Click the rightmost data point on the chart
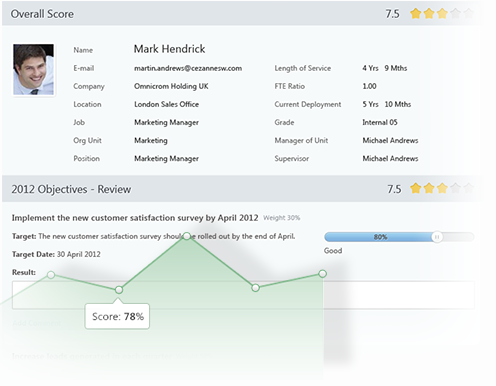Screen dimensions: 496x386 [322, 274]
